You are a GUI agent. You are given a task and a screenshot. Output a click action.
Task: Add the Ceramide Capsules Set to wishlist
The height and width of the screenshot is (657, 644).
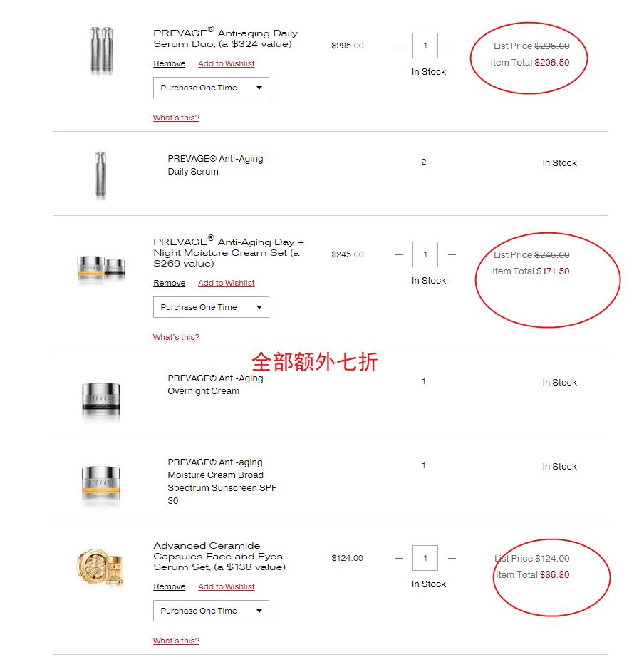226,586
